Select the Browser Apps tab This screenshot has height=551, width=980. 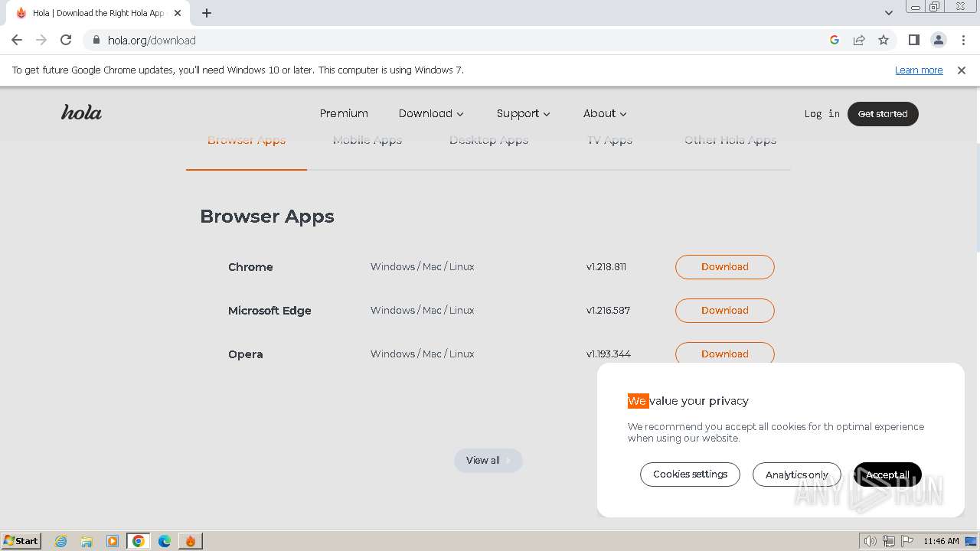(247, 142)
